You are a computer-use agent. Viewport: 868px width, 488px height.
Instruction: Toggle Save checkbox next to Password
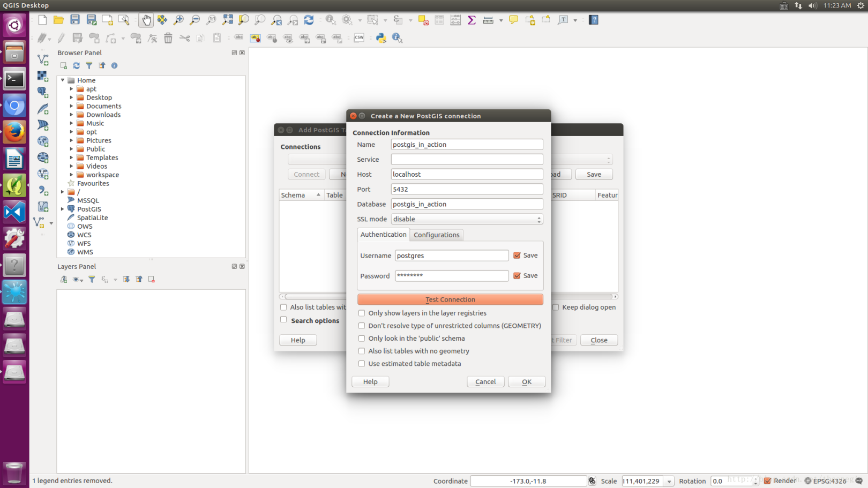pyautogui.click(x=517, y=276)
